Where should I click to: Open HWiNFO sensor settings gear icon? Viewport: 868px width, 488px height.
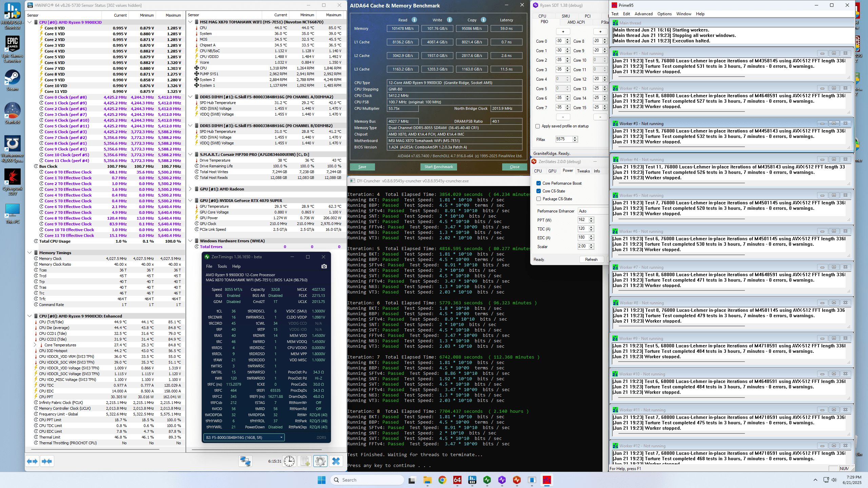point(320,461)
